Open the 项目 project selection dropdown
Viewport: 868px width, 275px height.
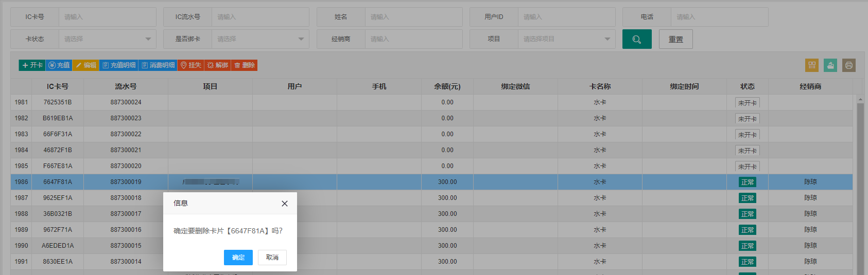[567, 39]
